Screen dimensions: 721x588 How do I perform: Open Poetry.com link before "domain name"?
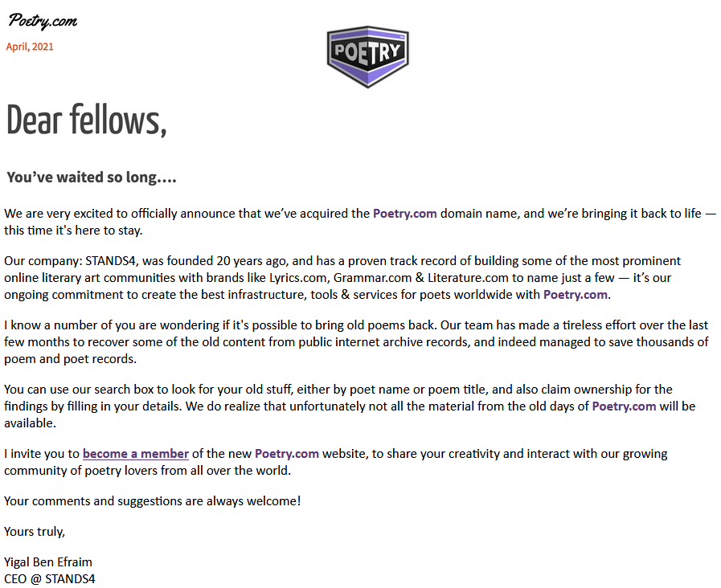(x=404, y=214)
